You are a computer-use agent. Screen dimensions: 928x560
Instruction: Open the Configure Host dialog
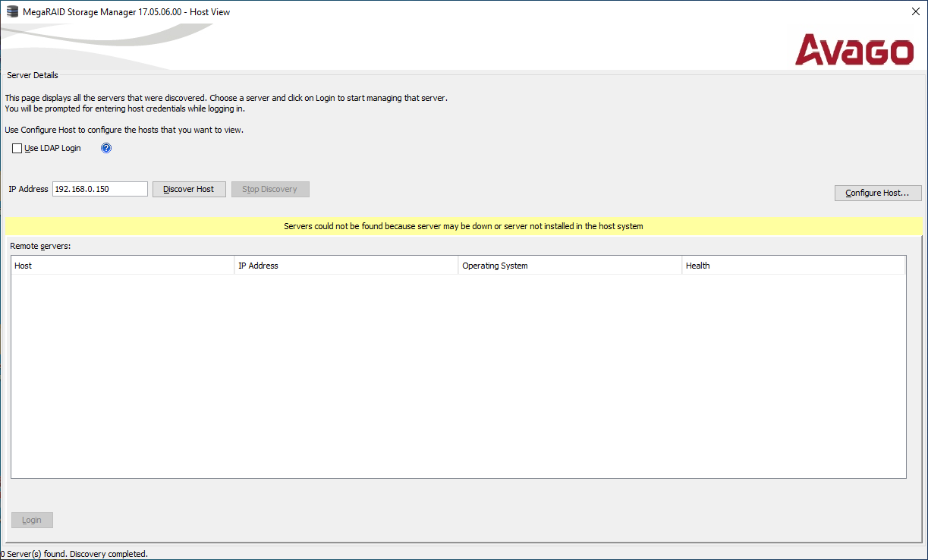pyautogui.click(x=878, y=193)
